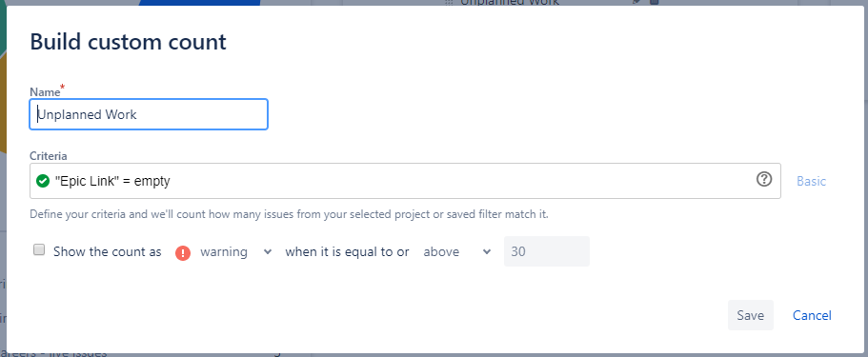Click into the Criteria JQL field
The image size is (868, 357).
point(405,181)
